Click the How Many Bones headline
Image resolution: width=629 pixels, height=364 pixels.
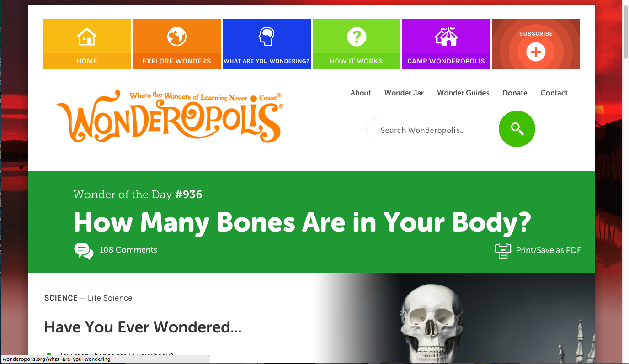(302, 222)
